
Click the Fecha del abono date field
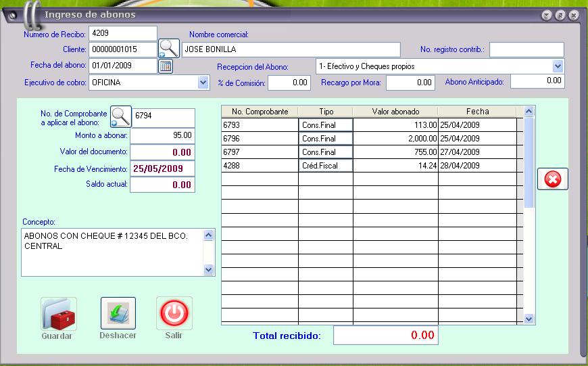[x=123, y=66]
